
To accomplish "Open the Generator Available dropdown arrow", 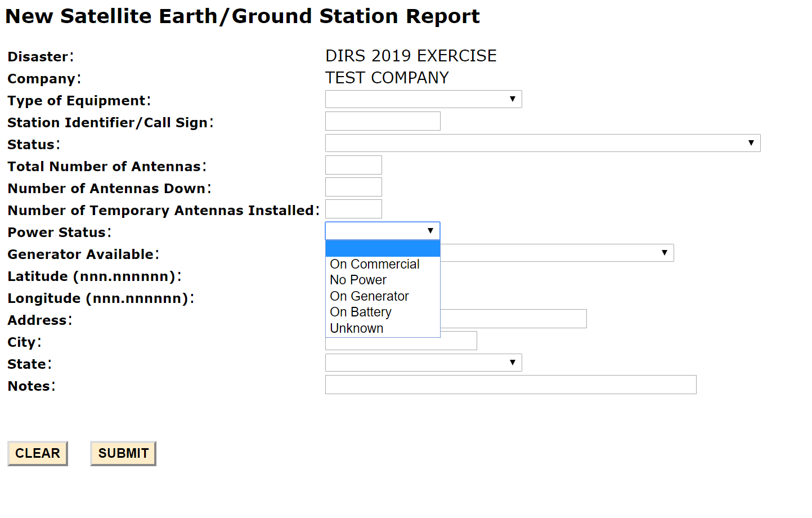I will 665,253.
